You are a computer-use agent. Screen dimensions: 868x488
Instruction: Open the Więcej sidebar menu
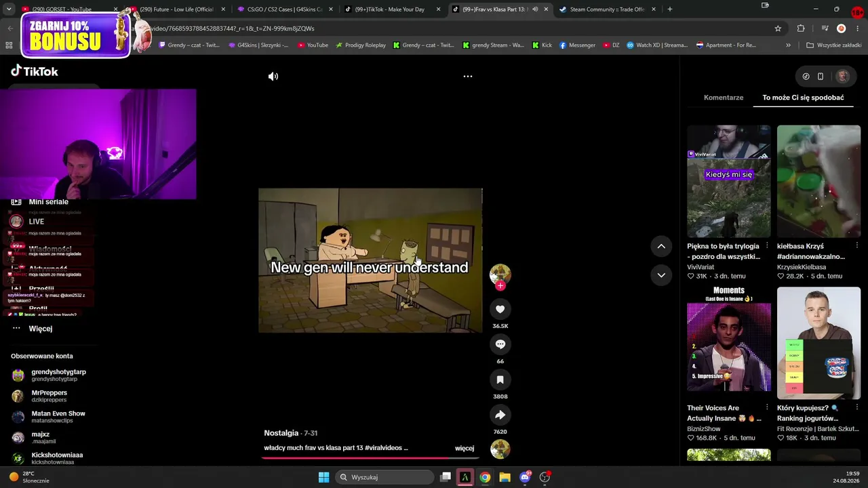coord(33,329)
